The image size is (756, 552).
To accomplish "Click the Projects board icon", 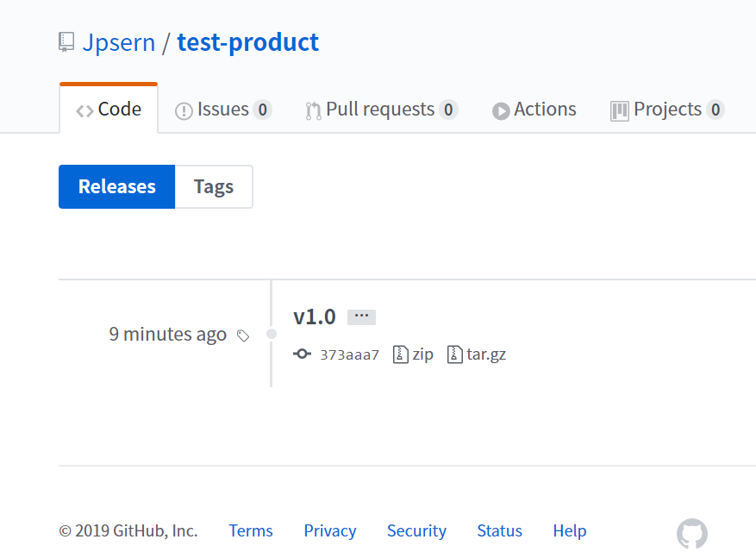I will 620,110.
